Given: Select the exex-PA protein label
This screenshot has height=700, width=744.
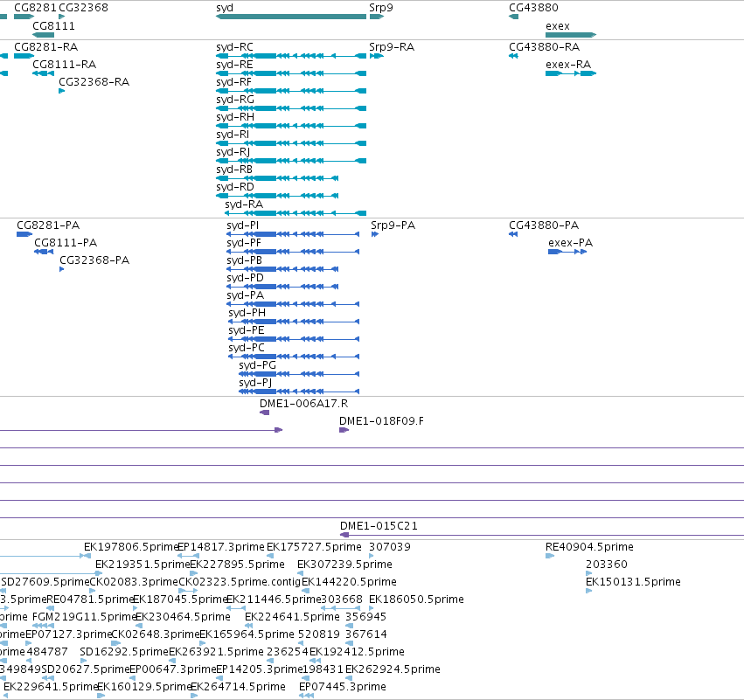Looking at the screenshot, I should pyautogui.click(x=570, y=243).
